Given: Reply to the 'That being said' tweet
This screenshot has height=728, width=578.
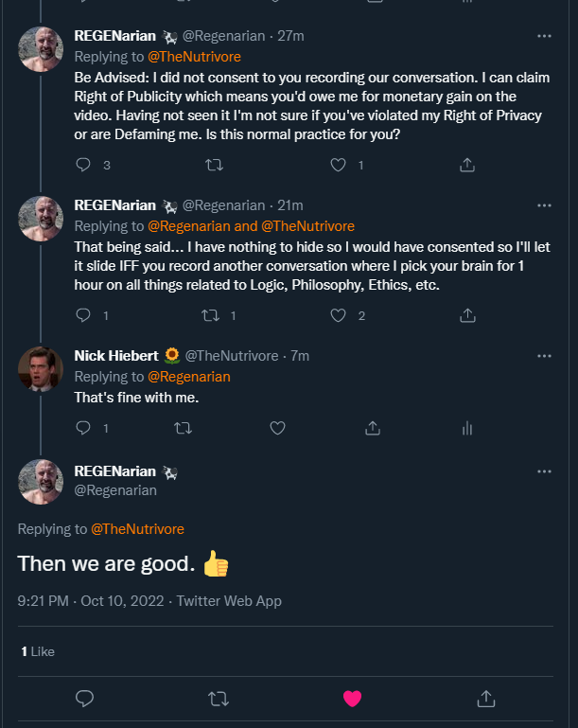Looking at the screenshot, I should coord(84,315).
